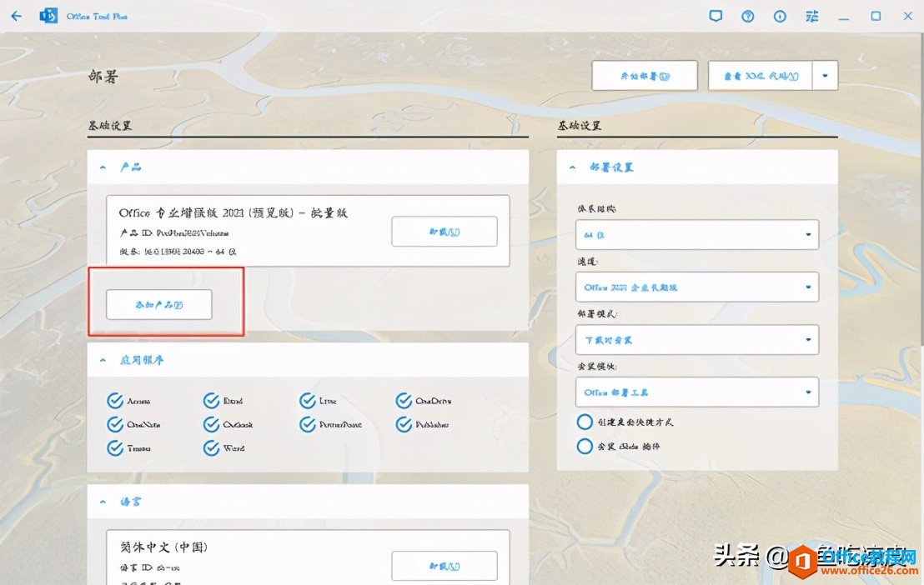
Task: Click the Office Tool Plus logo icon
Action: pos(48,15)
